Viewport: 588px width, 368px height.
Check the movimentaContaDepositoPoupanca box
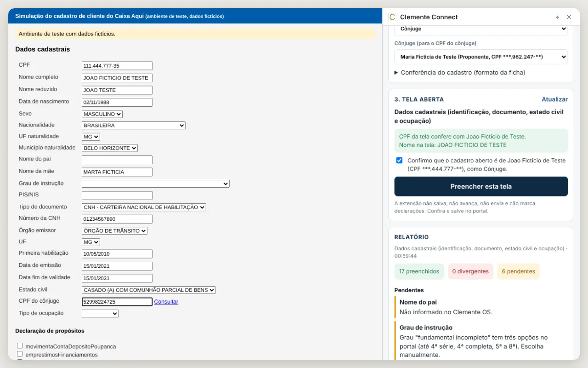click(x=20, y=345)
